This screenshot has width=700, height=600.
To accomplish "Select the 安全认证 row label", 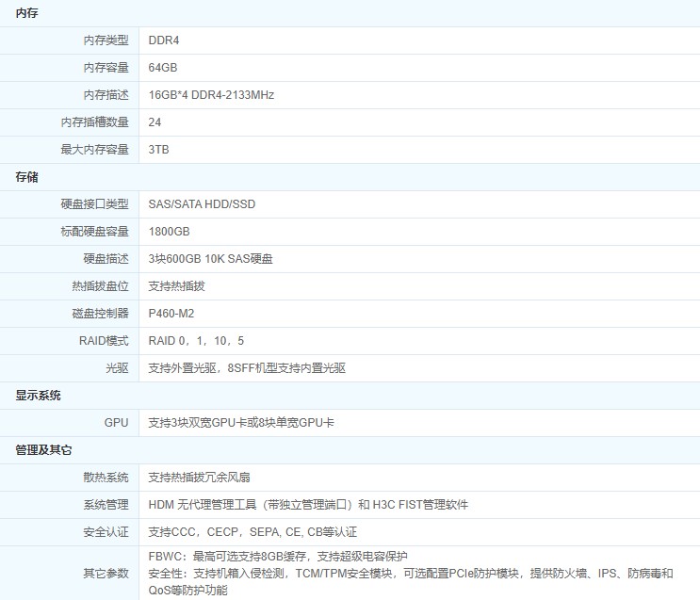I will tap(106, 532).
